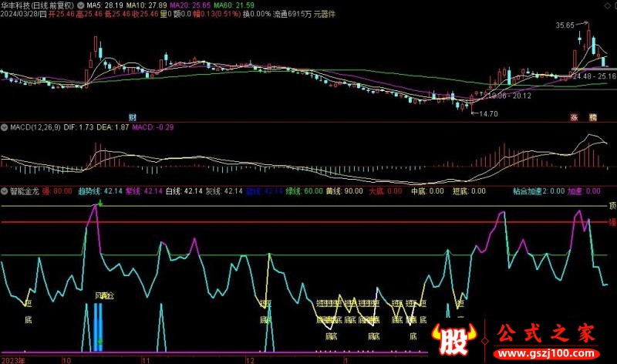
Task: Click the 风险 warning label above blue bars
Action: click(x=104, y=295)
